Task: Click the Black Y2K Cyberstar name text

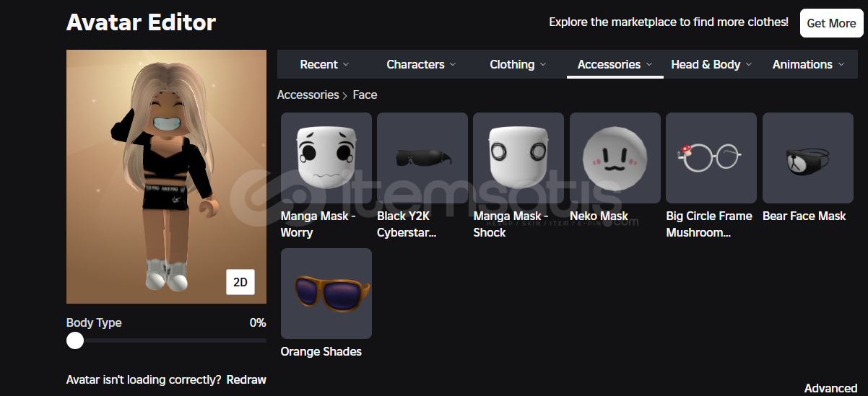Action: click(407, 224)
